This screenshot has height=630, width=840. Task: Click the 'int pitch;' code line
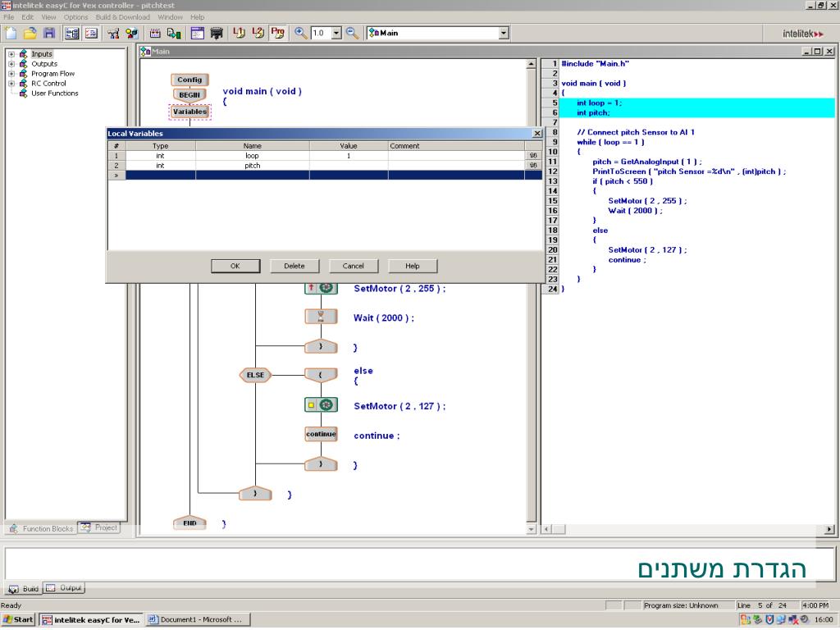coord(593,113)
